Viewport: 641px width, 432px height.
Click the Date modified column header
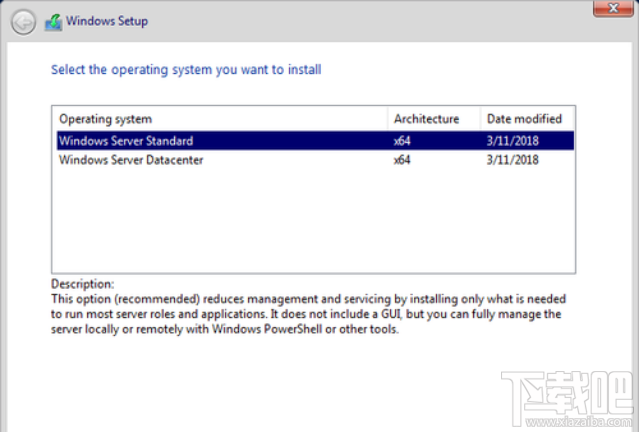(x=527, y=119)
